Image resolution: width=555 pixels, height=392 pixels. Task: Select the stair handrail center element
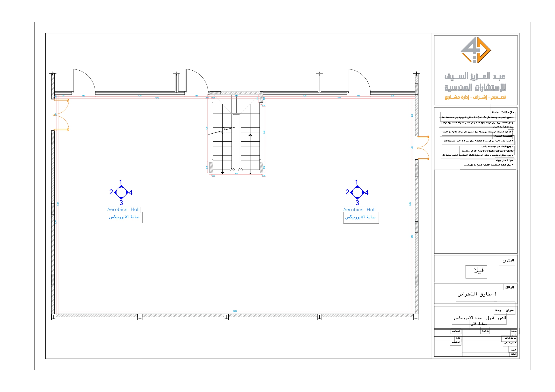coord(236,142)
